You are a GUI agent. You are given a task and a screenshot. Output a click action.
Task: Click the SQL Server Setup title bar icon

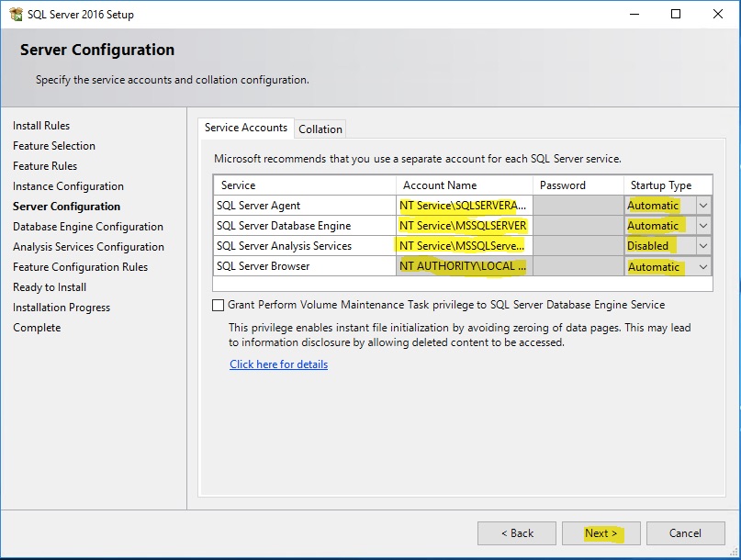pyautogui.click(x=16, y=14)
